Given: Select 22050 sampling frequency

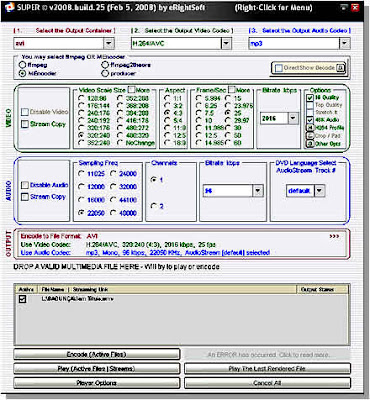Looking at the screenshot, I should pyautogui.click(x=81, y=213).
